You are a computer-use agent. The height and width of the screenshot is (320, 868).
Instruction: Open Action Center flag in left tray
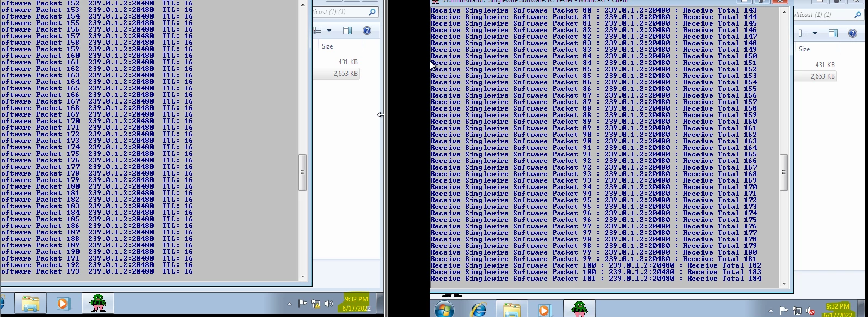[x=303, y=304]
